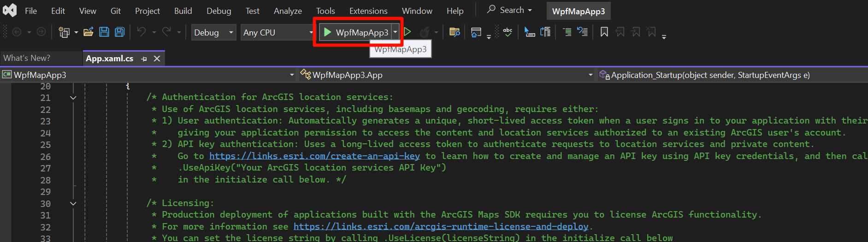This screenshot has width=868, height=242.
Task: Click the Next Bookmark icon
Action: 636,32
